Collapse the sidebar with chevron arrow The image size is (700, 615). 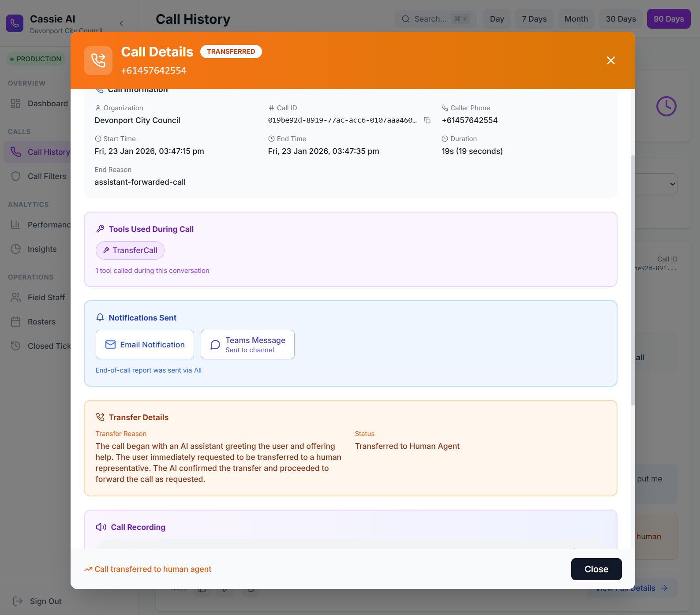[x=121, y=23]
